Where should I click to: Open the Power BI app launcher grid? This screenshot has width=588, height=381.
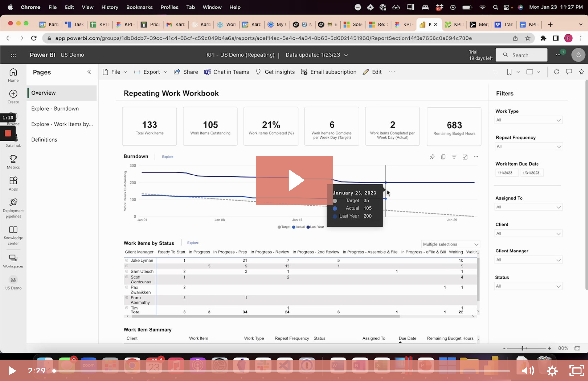13,55
